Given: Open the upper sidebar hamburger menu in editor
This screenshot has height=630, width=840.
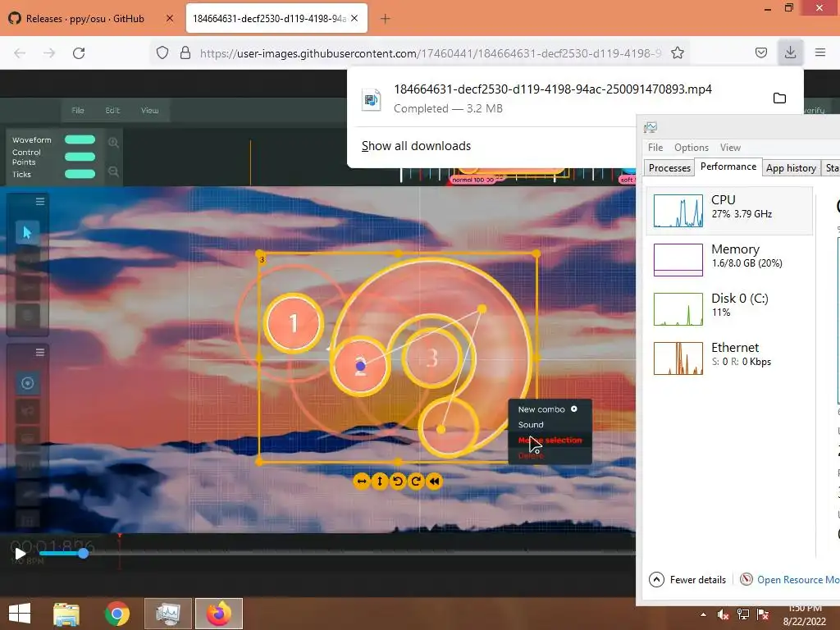Looking at the screenshot, I should tap(40, 202).
